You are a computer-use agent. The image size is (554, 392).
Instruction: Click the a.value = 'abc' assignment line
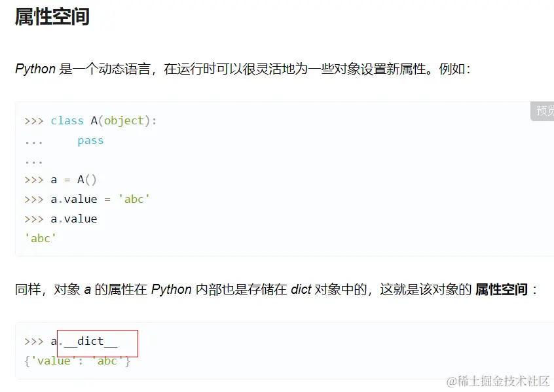click(x=100, y=199)
